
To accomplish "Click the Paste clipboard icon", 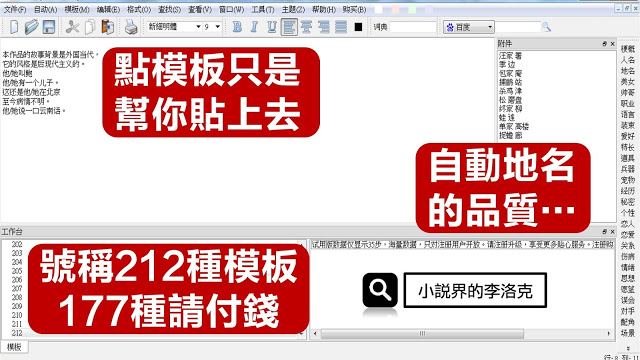I will pos(108,27).
